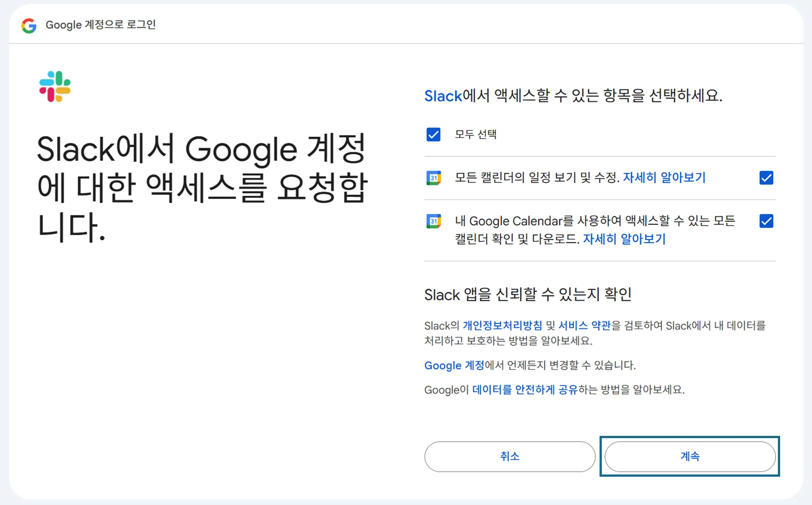Click the Google G logo

click(29, 26)
